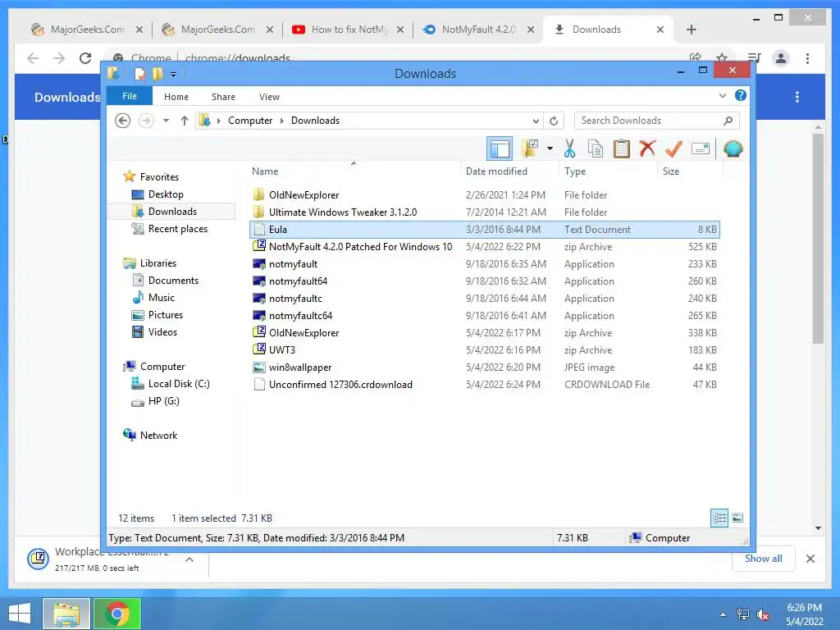Open File Explorer from taskbar
Image resolution: width=840 pixels, height=630 pixels.
tap(66, 614)
